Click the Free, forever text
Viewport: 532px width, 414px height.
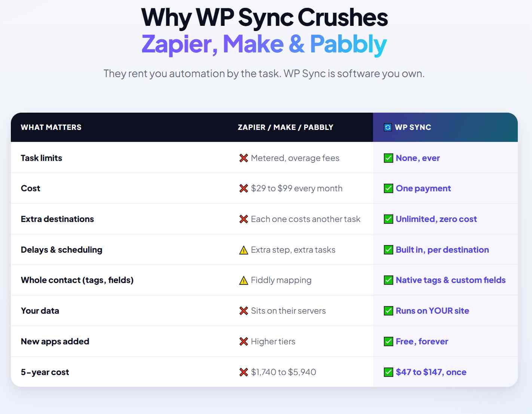coord(422,341)
